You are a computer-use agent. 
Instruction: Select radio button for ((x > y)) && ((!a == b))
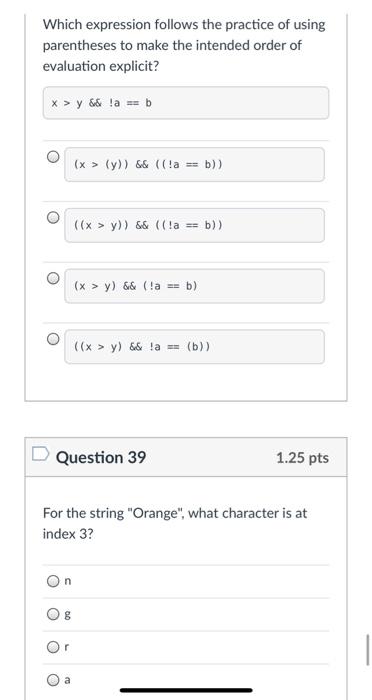[x=54, y=217]
